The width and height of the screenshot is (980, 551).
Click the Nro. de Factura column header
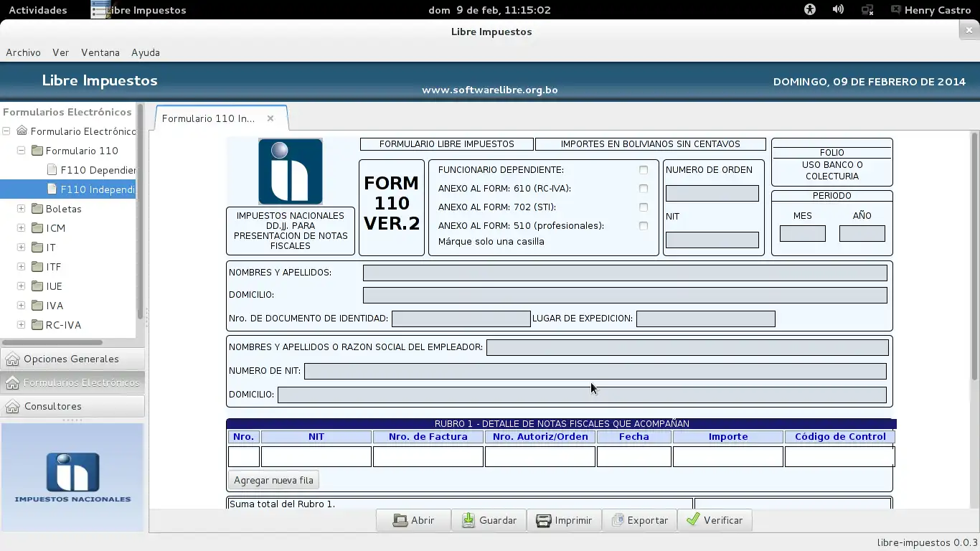point(428,436)
